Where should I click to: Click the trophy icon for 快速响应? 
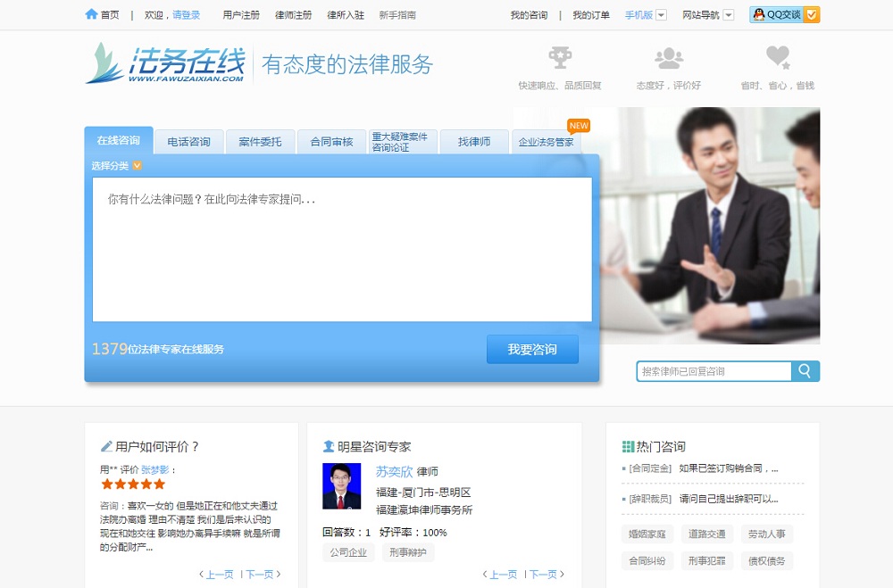(560, 57)
